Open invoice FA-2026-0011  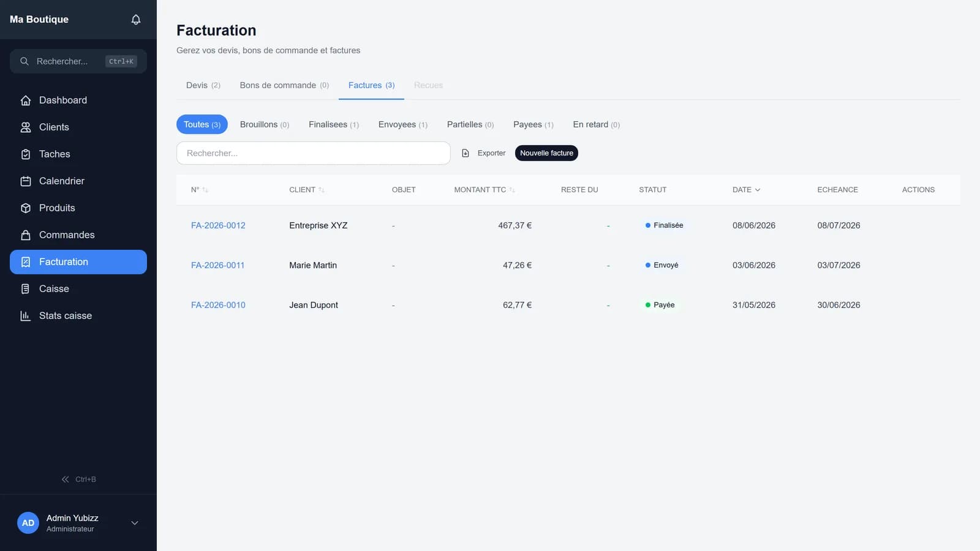coord(217,265)
